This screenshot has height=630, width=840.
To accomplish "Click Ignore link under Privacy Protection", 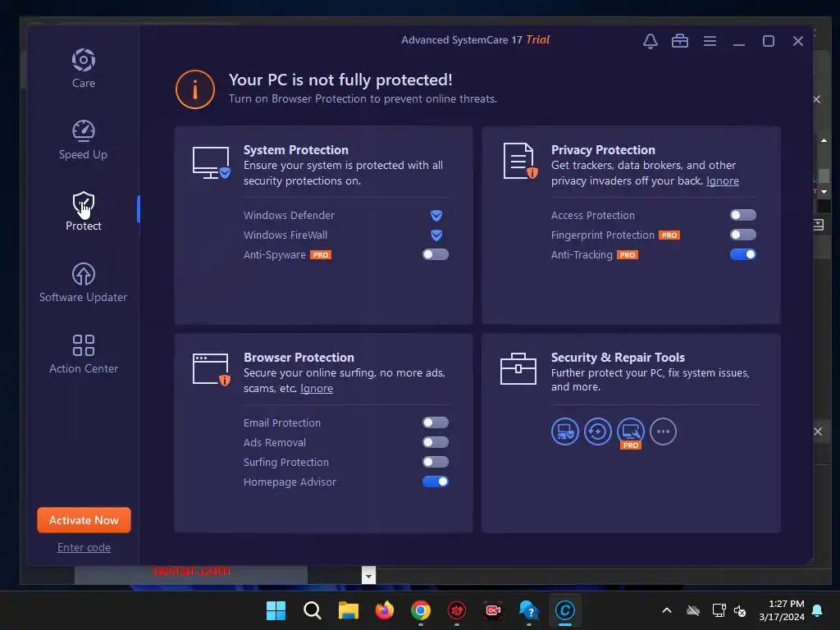I will coord(722,181).
